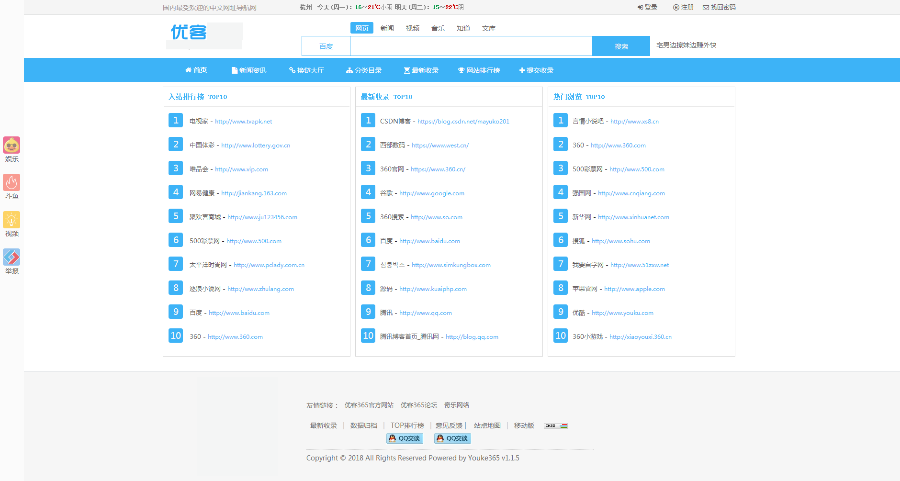Viewport: 900px width, 481px height.
Task: Open the http://www.youku.com link
Action: 623,313
